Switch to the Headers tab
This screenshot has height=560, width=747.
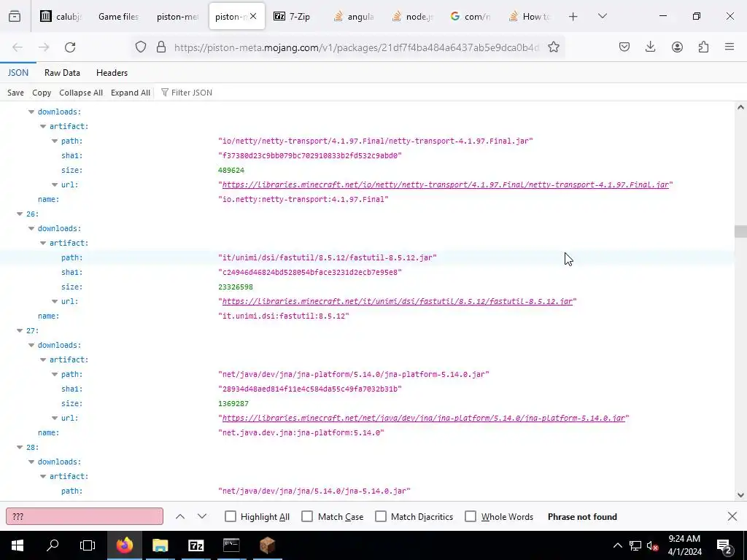click(x=112, y=73)
